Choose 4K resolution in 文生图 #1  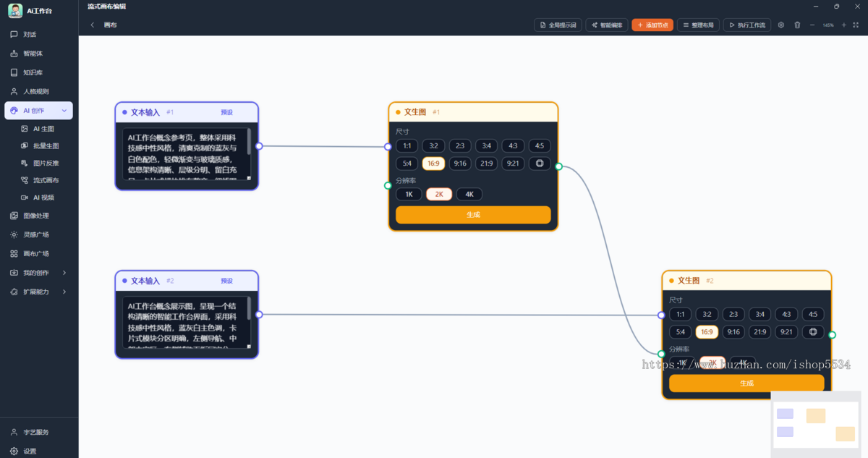coord(469,194)
